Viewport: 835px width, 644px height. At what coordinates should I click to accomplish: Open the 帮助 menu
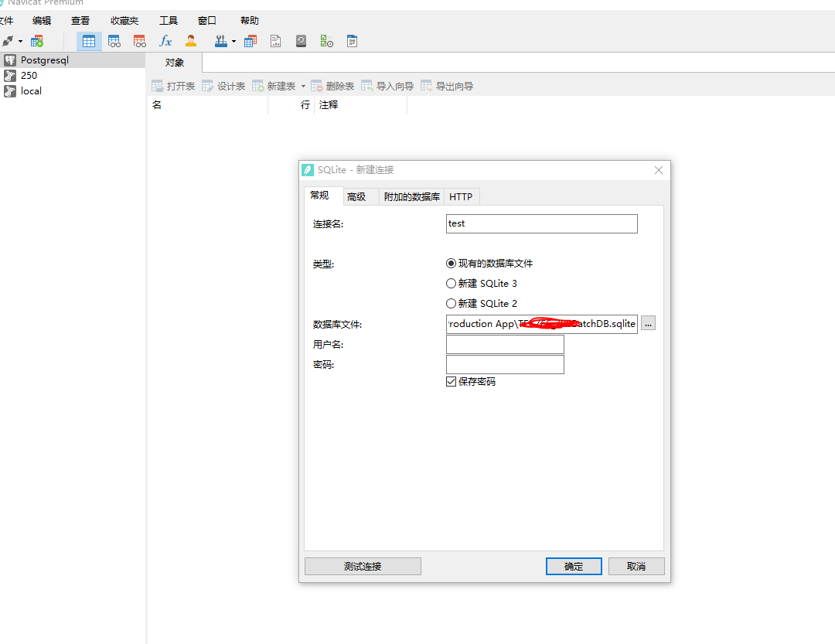coord(249,21)
